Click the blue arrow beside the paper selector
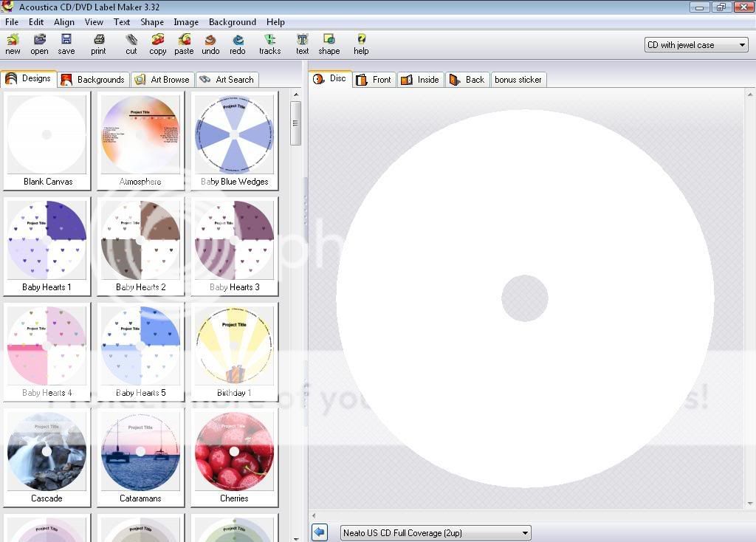 319,532
